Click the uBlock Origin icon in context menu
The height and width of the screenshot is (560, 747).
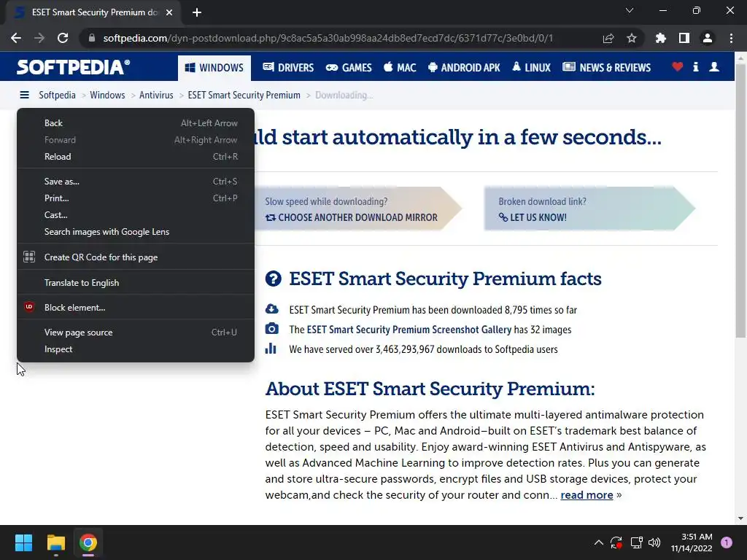click(x=29, y=307)
